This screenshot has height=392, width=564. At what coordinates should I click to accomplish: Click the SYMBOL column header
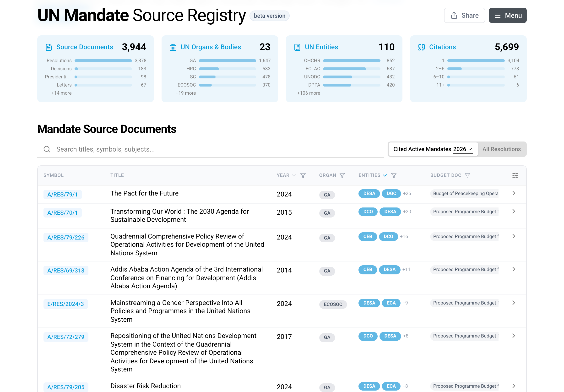(x=54, y=175)
